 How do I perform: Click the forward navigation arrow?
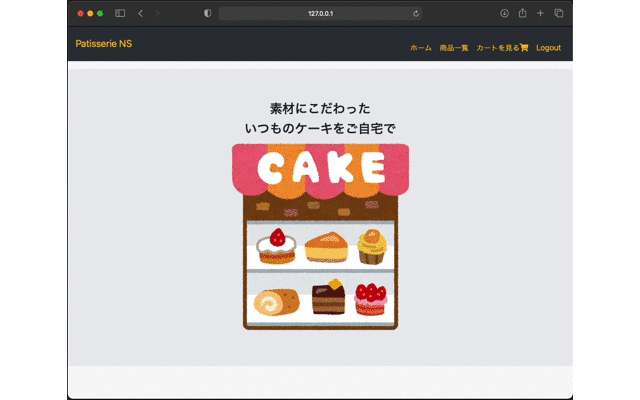point(158,13)
